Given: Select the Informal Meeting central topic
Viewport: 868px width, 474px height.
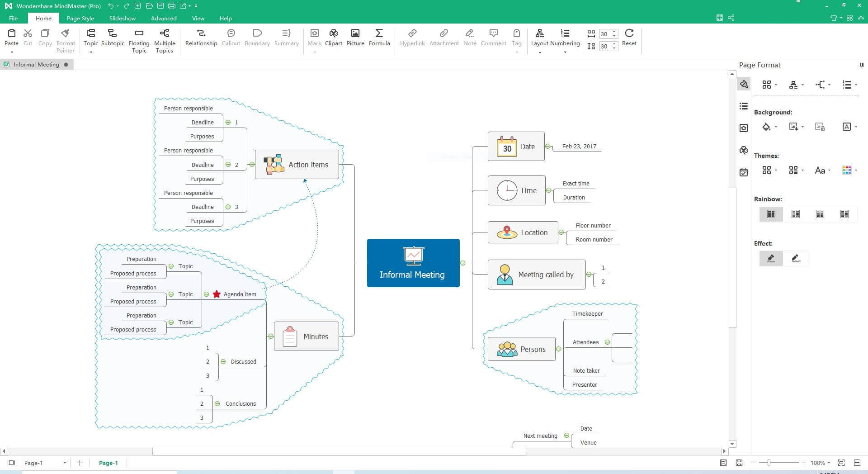Looking at the screenshot, I should coord(413,263).
